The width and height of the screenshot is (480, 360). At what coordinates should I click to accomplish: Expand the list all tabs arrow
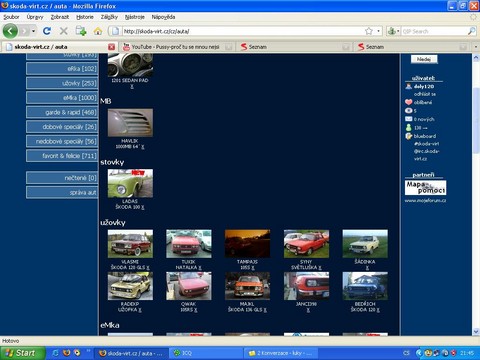pyautogui.click(x=476, y=47)
